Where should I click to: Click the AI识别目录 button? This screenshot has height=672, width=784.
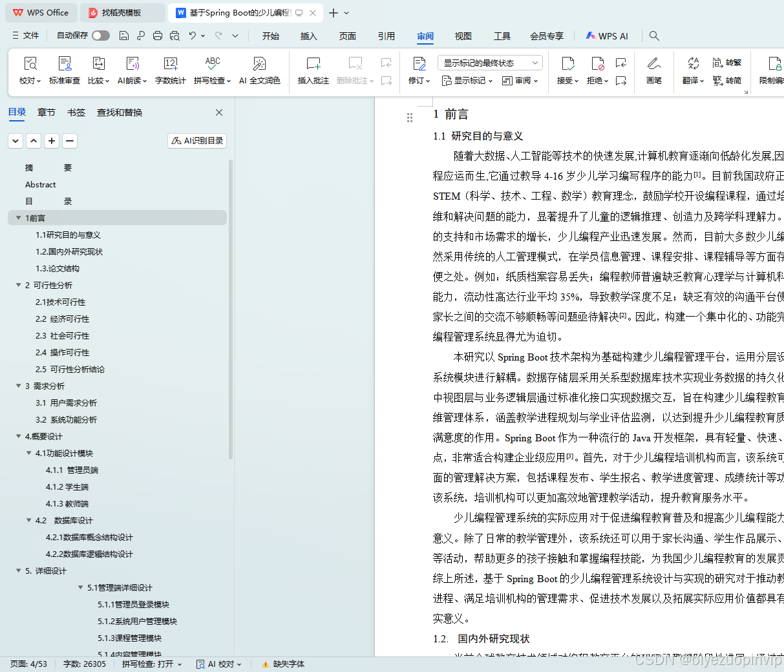196,140
